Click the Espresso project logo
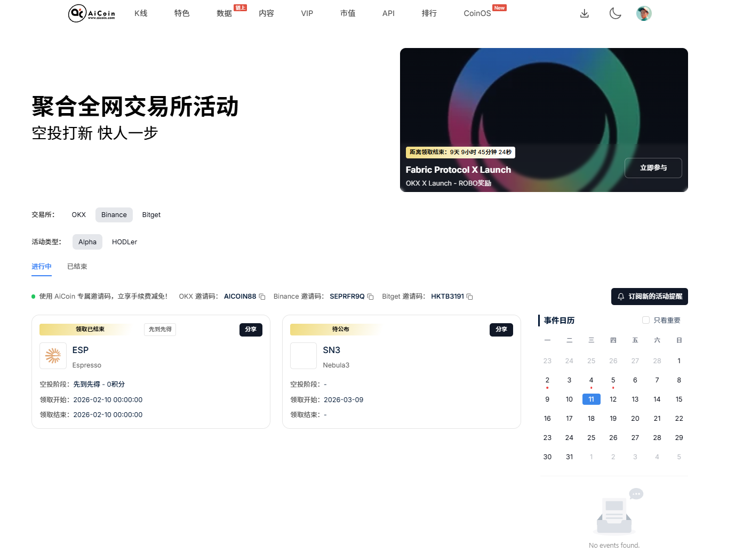The image size is (743, 560). [53, 355]
